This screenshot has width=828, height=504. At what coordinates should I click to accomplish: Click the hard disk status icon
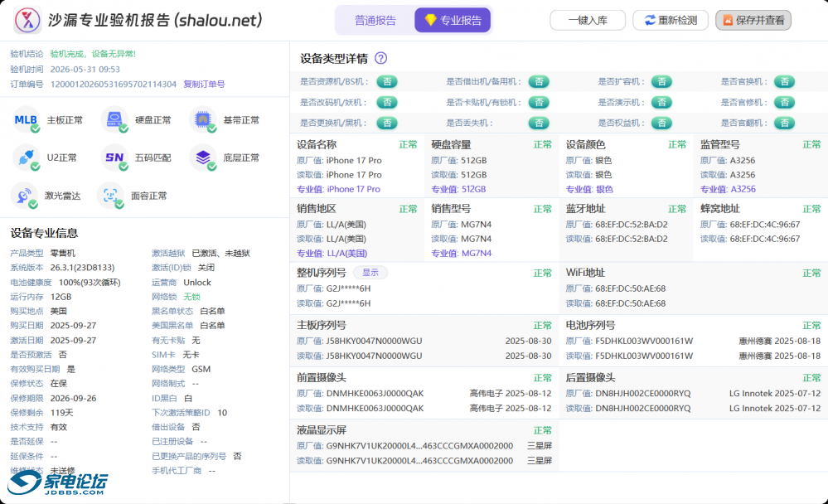(114, 120)
